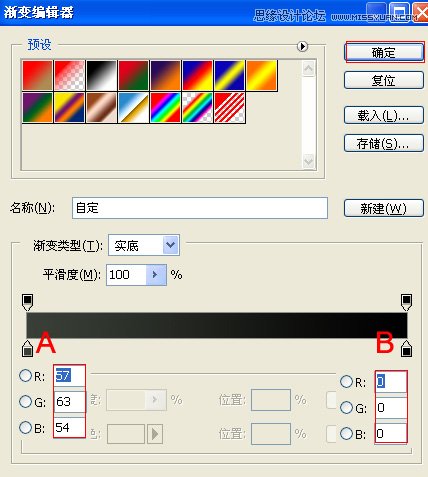Select left color stop A below gradient bar
The height and width of the screenshot is (477, 428).
pyautogui.click(x=27, y=348)
